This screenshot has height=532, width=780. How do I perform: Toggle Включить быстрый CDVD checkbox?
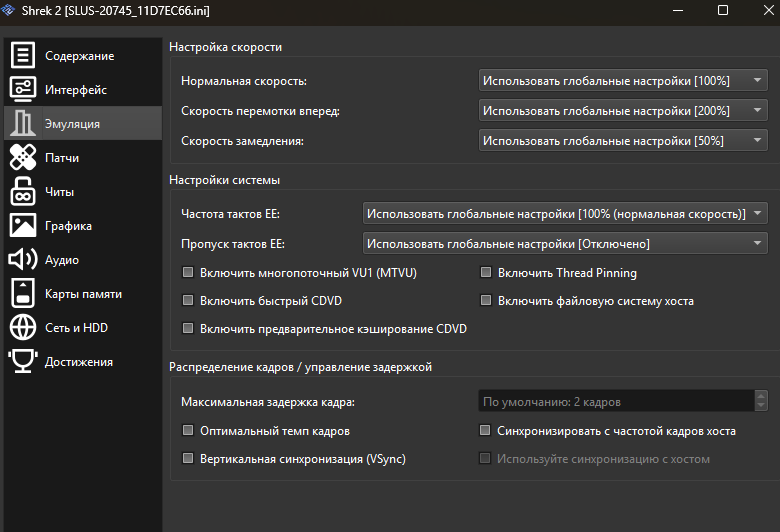(x=188, y=300)
